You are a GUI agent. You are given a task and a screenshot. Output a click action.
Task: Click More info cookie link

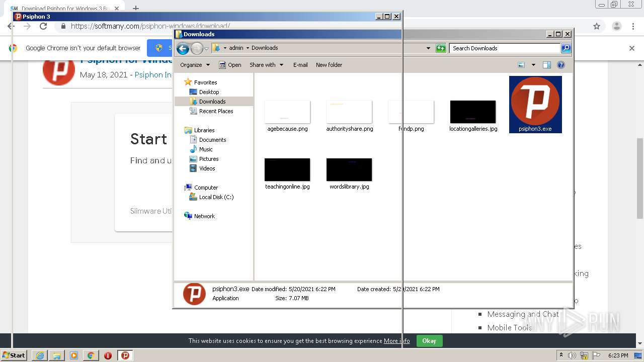(x=396, y=341)
